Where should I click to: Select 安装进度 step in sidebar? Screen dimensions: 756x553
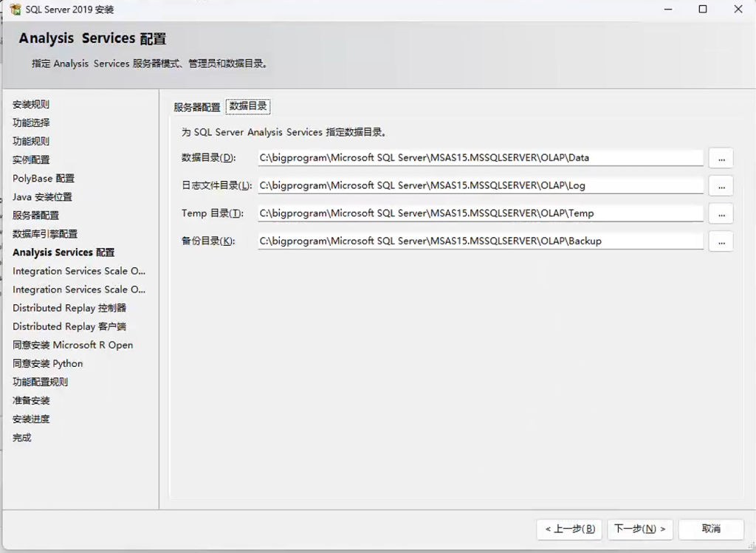coord(31,419)
